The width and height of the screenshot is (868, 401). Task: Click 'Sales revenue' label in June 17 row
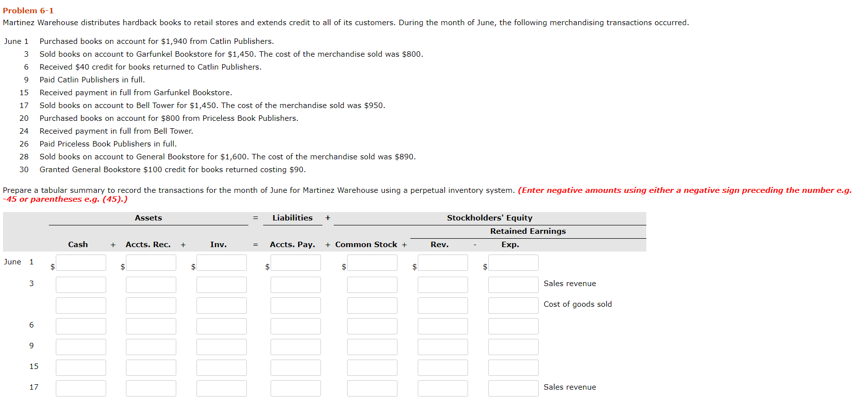[570, 387]
